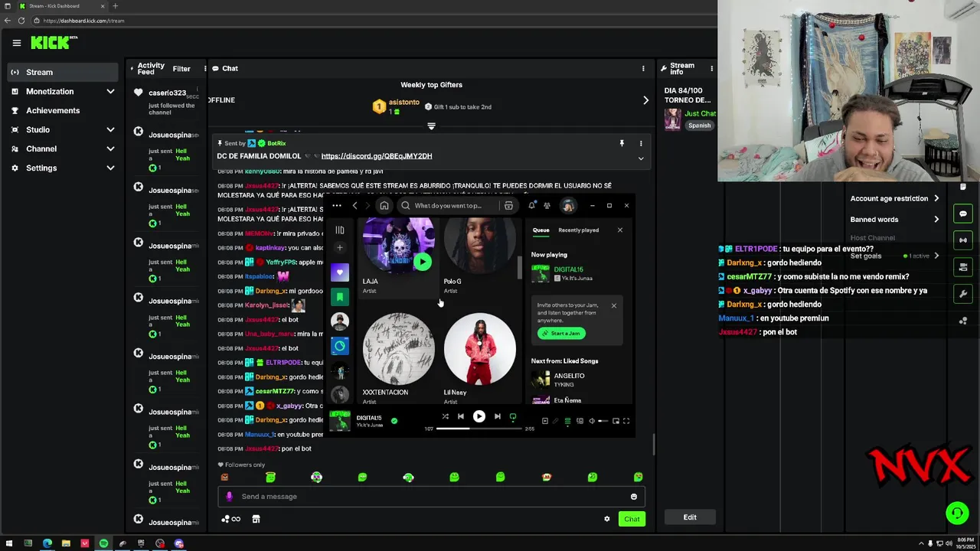Open Spotify Browse icon in search bar
This screenshot has width=980, height=551.
point(508,205)
